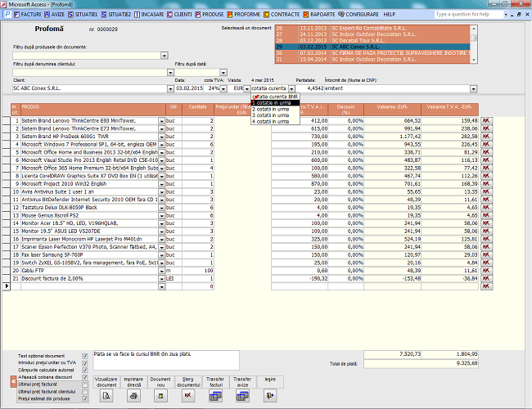532x409 pixels.
Task: Open Filtru dupa data dropdown
Action: pyautogui.click(x=223, y=73)
